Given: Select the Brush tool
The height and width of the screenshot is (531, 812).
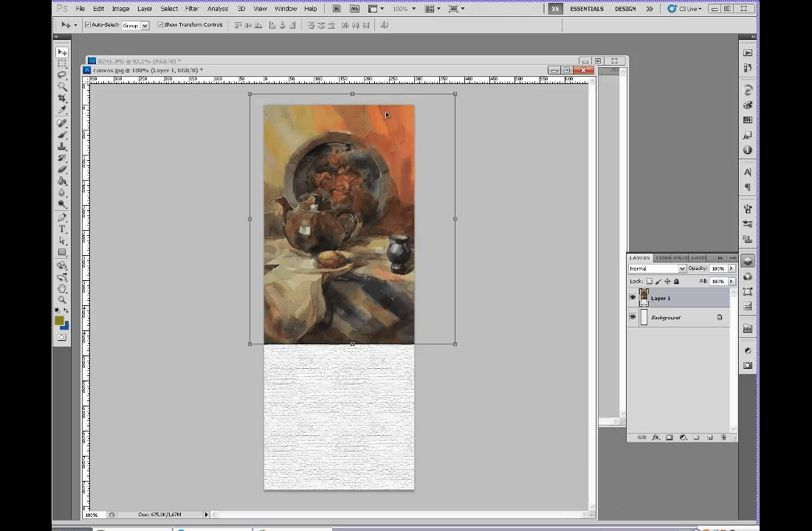Looking at the screenshot, I should tap(61, 134).
